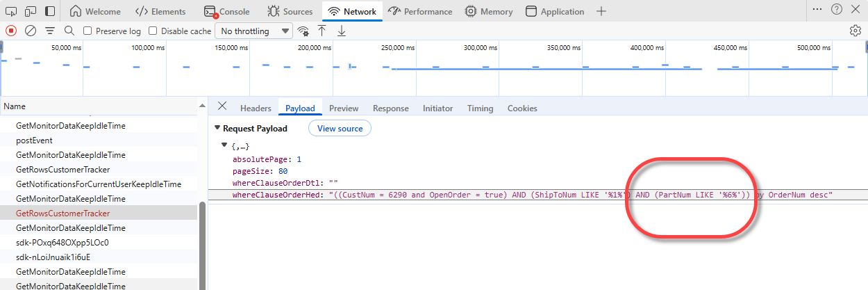Click the import HAR upload arrow
The image size is (868, 290).
(322, 31)
